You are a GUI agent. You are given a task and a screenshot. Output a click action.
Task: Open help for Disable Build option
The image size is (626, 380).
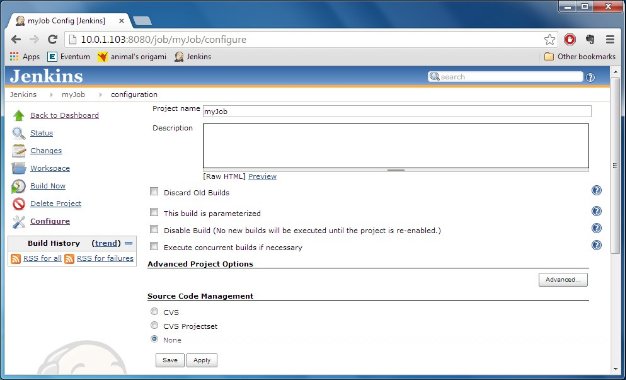click(x=596, y=228)
